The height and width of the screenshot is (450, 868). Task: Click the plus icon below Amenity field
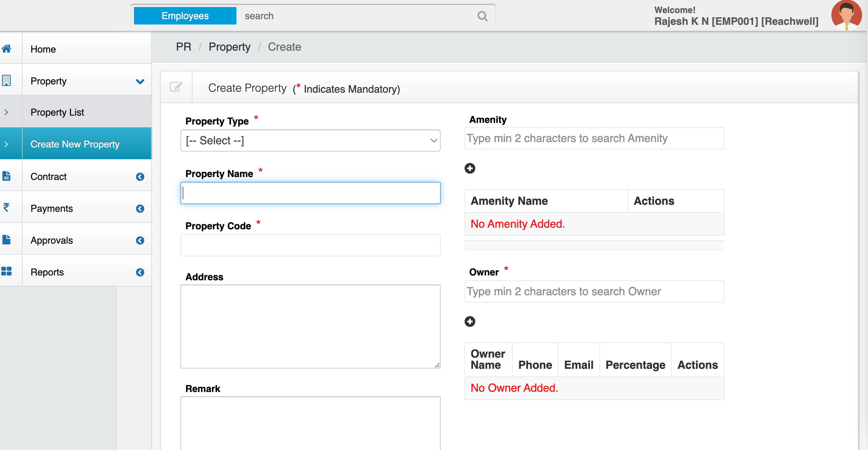pos(470,168)
